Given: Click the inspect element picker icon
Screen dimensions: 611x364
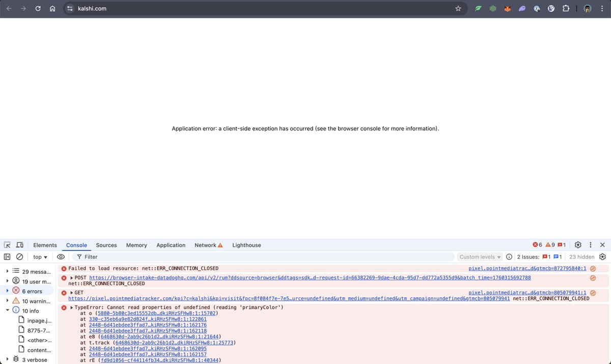Looking at the screenshot, I should click(x=7, y=245).
